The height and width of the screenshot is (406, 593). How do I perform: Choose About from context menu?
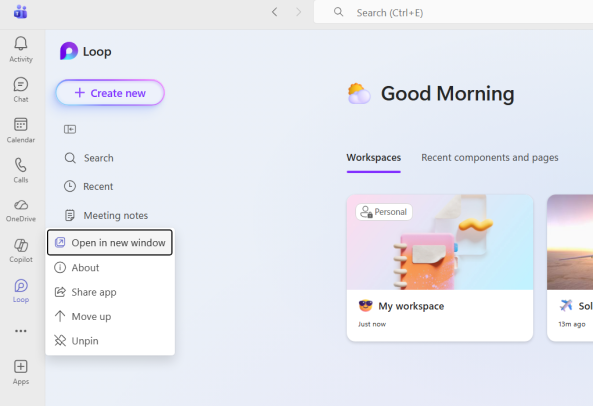click(110, 268)
